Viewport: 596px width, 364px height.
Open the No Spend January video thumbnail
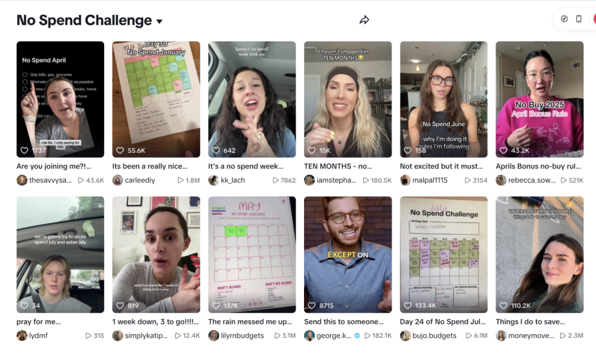click(156, 99)
